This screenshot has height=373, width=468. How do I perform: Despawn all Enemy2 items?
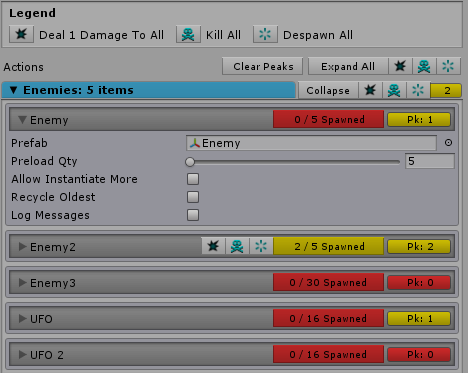coord(261,246)
